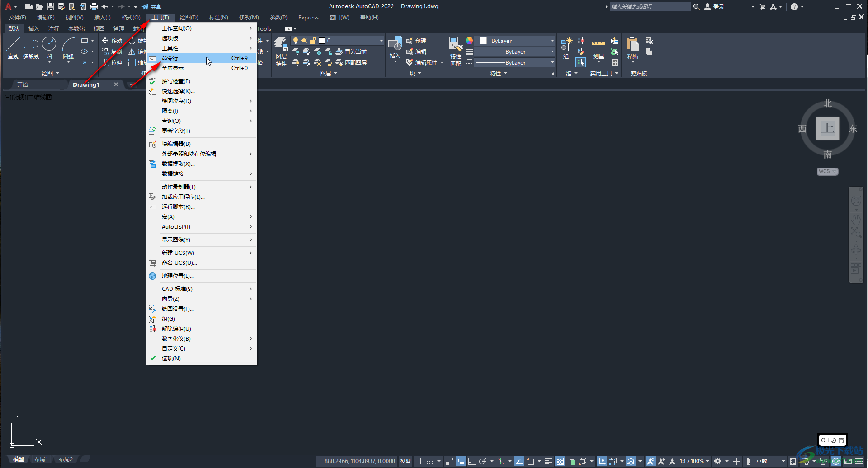Expand the Properties (特性) panel title
868x468 pixels.
tap(499, 73)
